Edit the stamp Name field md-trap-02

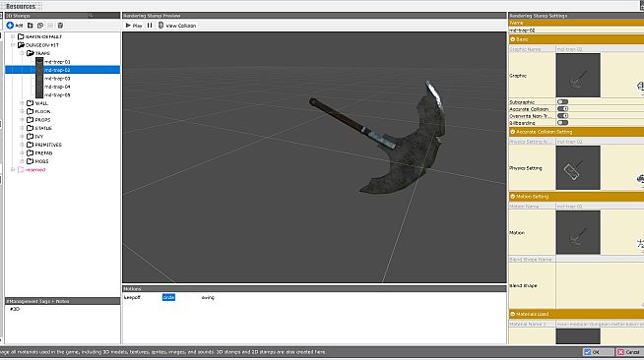click(576, 30)
